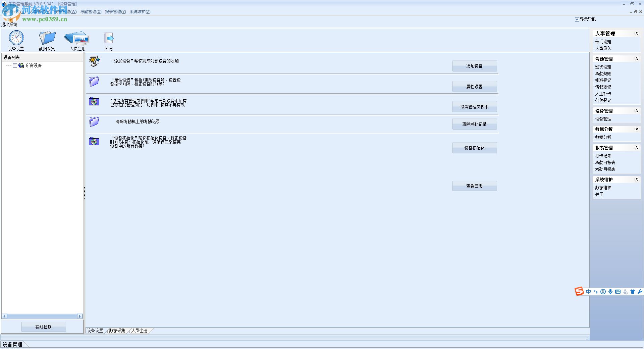Click the 取消管理员权限 button
The height and width of the screenshot is (349, 644).
click(x=475, y=107)
